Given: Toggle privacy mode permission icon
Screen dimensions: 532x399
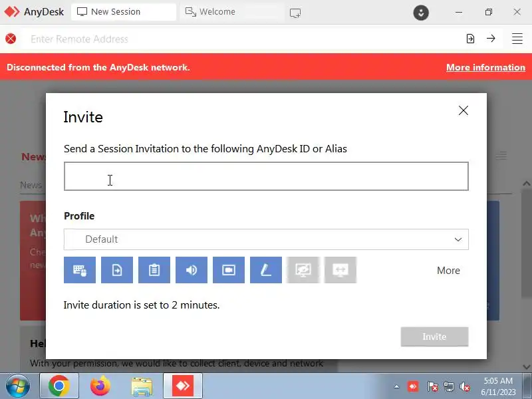Looking at the screenshot, I should point(303,270).
